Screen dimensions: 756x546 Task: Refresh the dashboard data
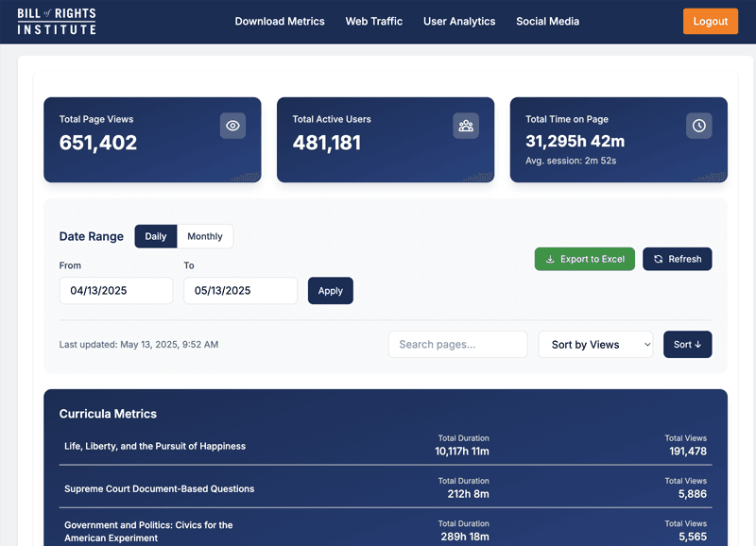point(678,259)
